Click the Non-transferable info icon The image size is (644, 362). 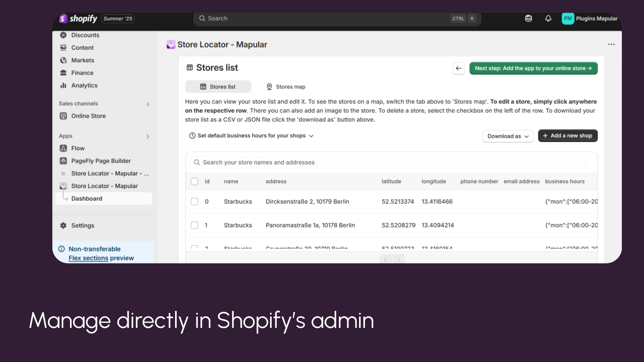(x=62, y=249)
